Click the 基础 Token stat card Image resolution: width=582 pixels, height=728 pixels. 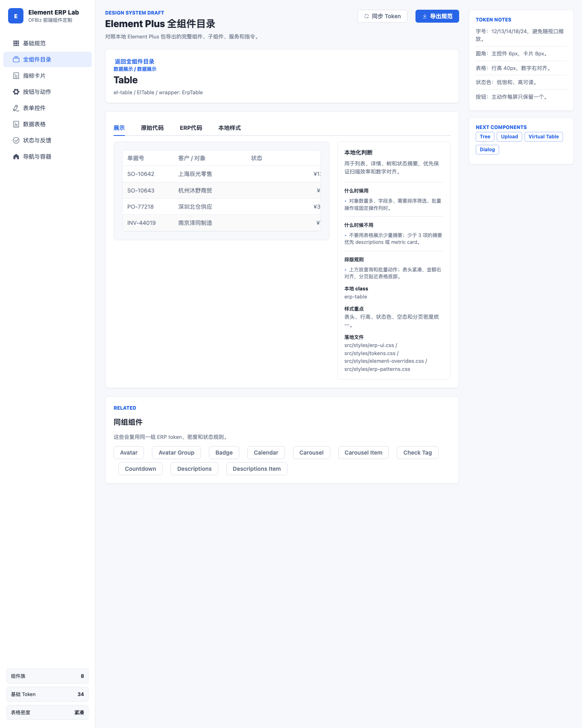[x=47, y=694]
